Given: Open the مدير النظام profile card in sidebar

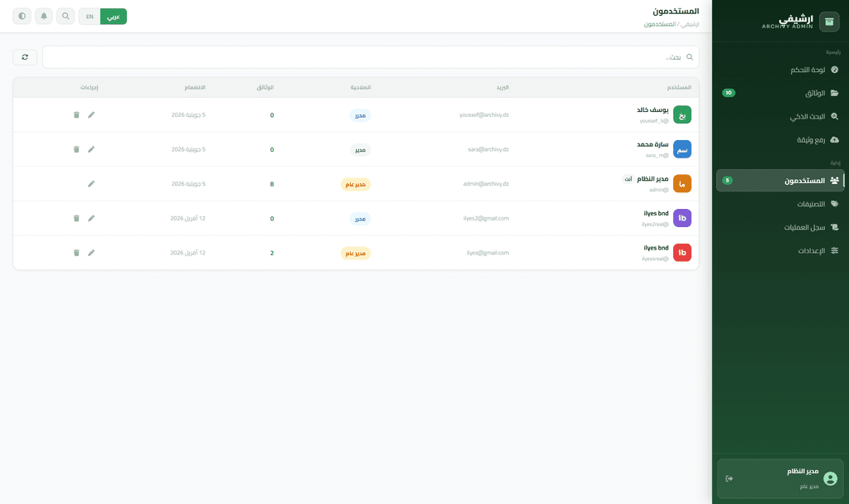Looking at the screenshot, I should coord(780,478).
